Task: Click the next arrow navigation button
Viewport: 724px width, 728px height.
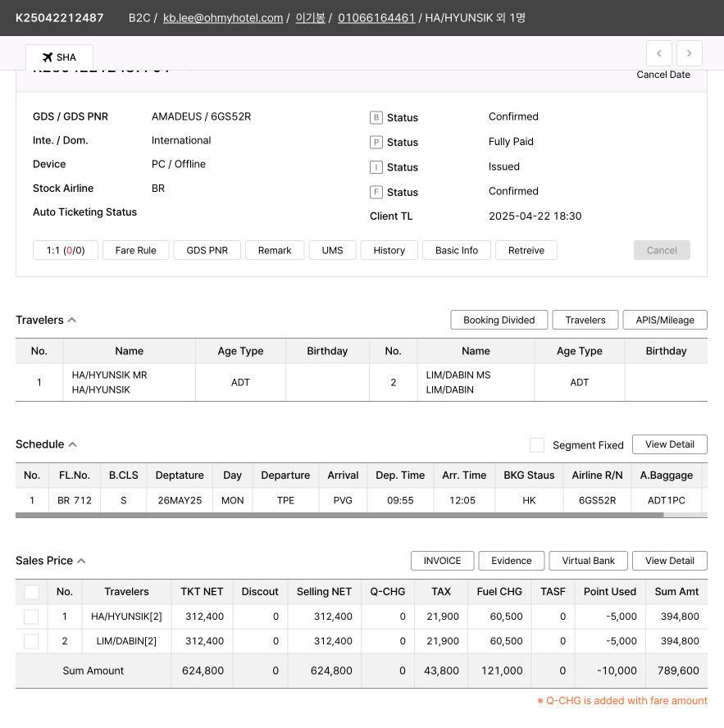Action: tap(689, 53)
